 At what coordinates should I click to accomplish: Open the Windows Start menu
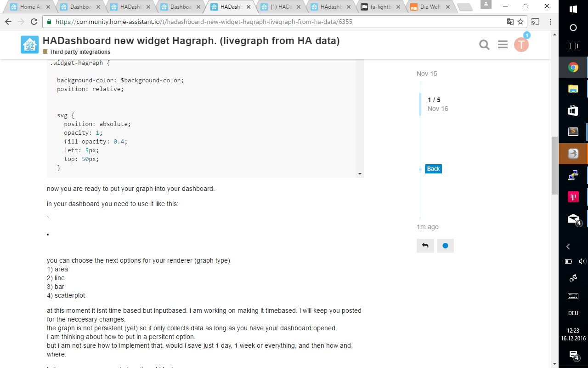572,8
